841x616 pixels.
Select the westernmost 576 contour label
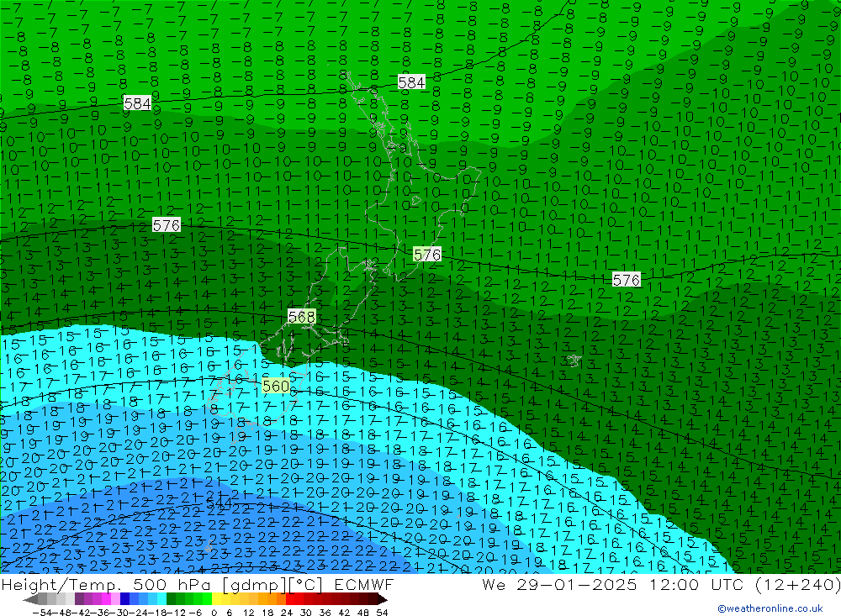point(167,225)
